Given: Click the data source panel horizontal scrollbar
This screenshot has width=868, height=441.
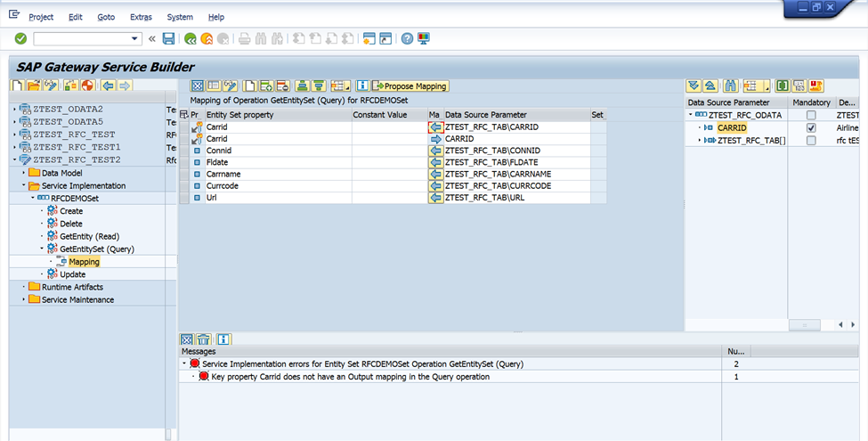Looking at the screenshot, I should [x=805, y=325].
